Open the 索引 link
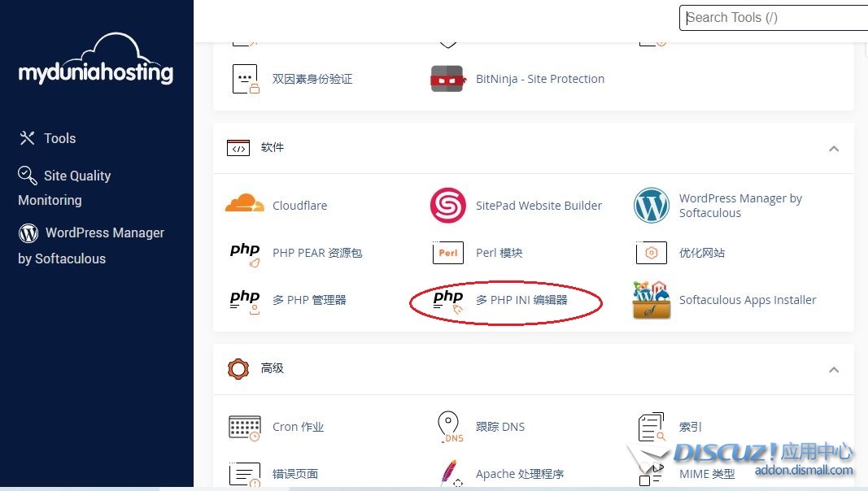This screenshot has height=491, width=868. 691,427
